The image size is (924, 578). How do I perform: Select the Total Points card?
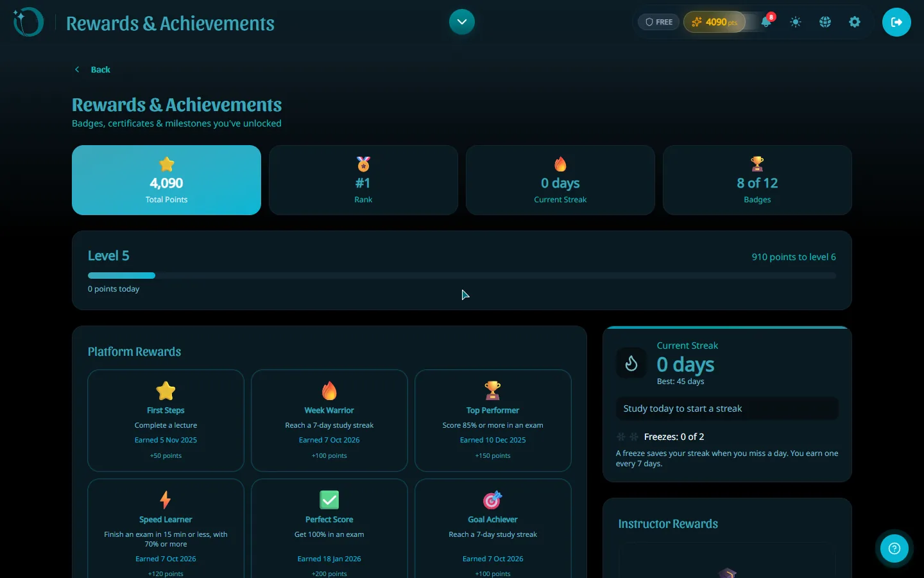(166, 180)
